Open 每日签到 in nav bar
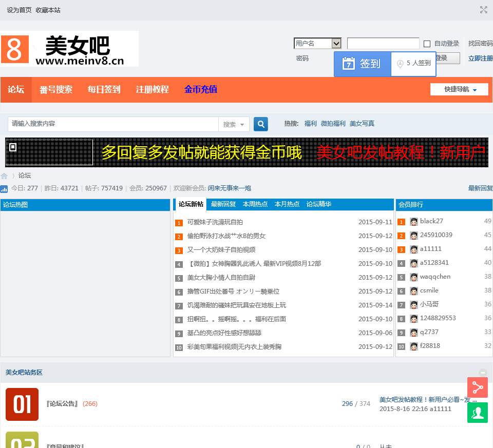The image size is (493, 448). 104,89
